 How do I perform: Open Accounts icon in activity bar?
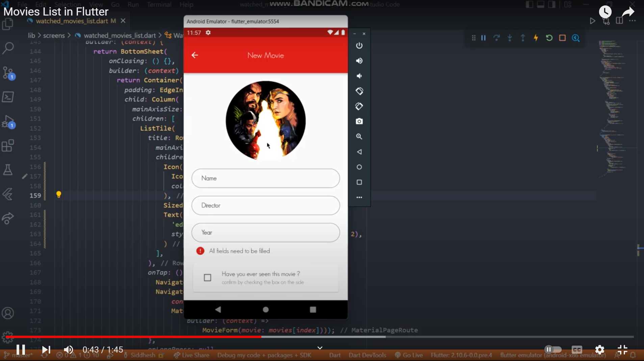click(8, 313)
